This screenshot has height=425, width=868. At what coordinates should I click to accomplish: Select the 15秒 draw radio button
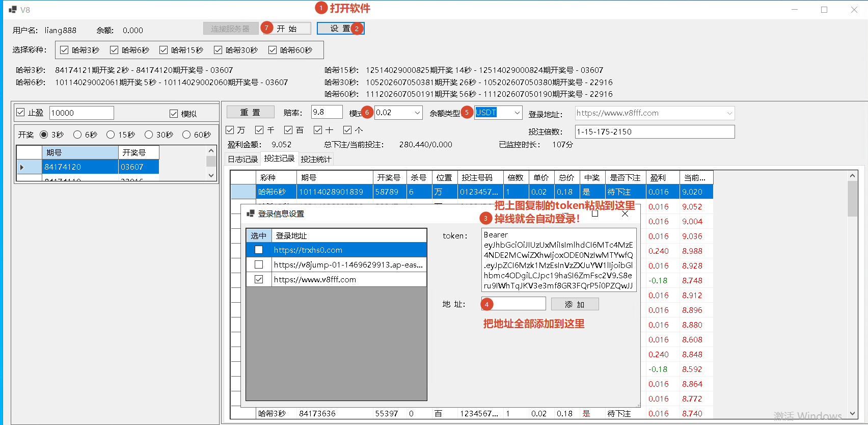(111, 135)
